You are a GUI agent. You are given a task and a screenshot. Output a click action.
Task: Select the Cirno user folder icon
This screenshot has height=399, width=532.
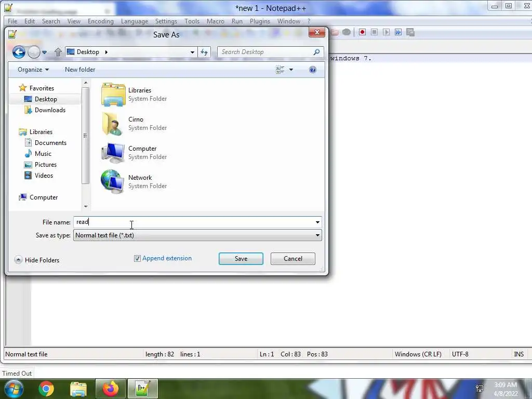[x=112, y=124]
